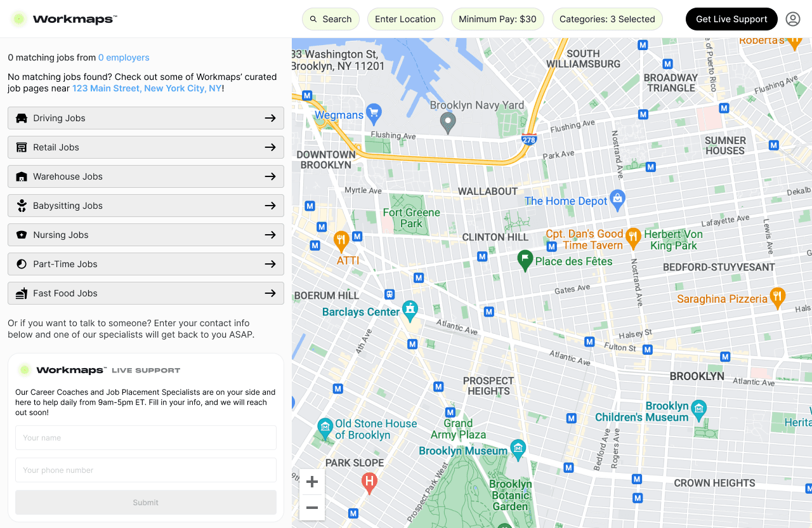
Task: Zoom out the map with minus button
Action: [x=312, y=508]
